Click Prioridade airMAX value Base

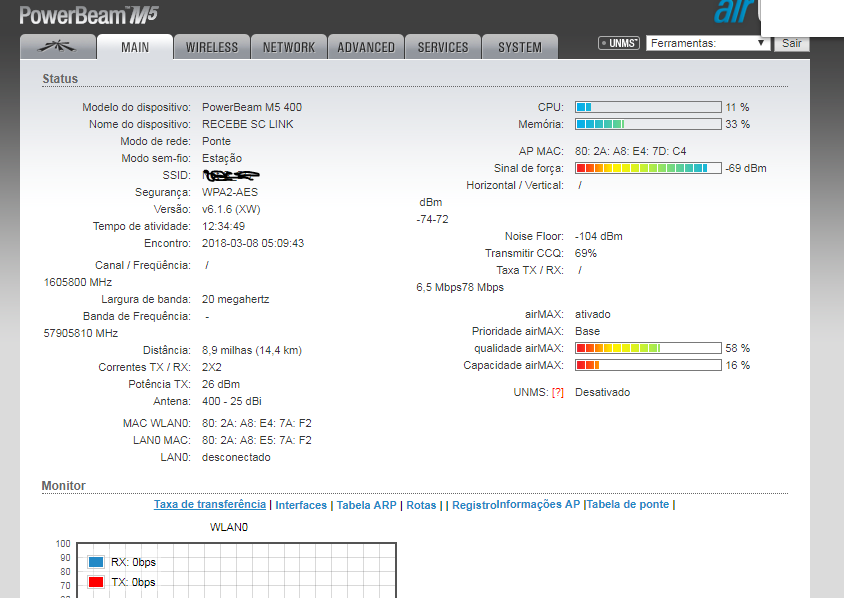587,331
